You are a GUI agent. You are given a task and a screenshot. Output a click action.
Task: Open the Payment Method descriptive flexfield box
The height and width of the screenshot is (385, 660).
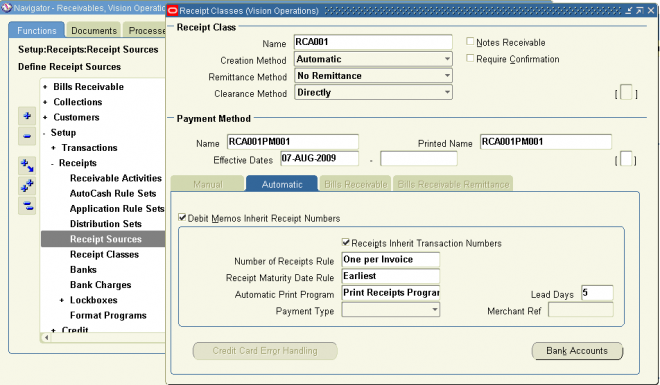(626, 159)
